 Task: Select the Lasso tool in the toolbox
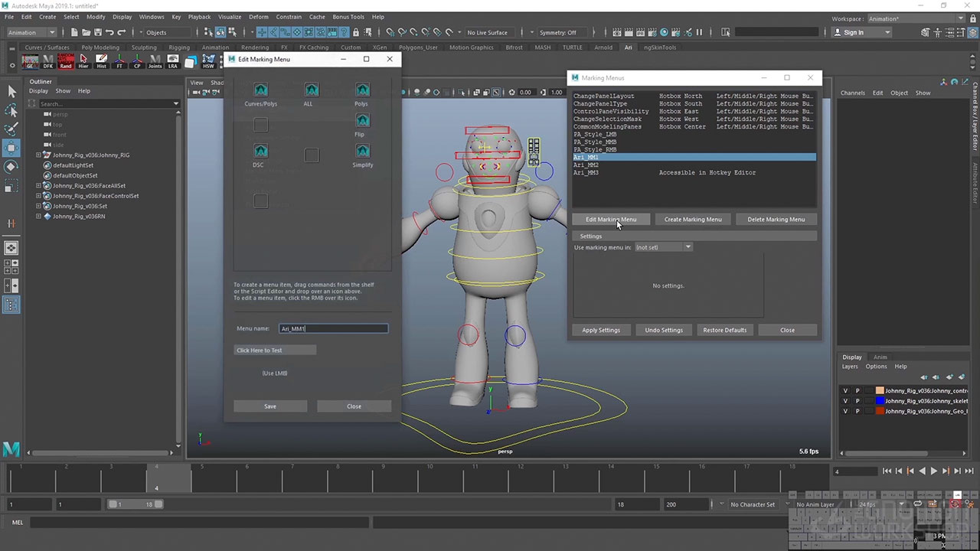coord(11,111)
